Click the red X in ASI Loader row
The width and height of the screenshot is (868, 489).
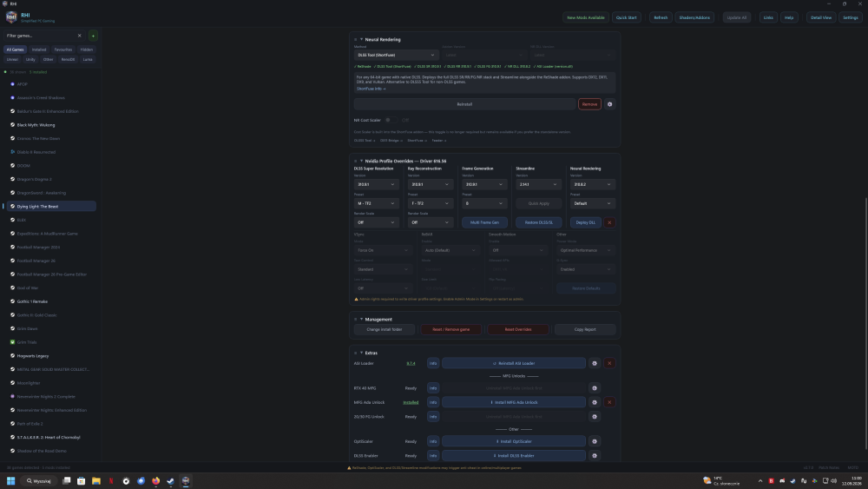coord(609,363)
